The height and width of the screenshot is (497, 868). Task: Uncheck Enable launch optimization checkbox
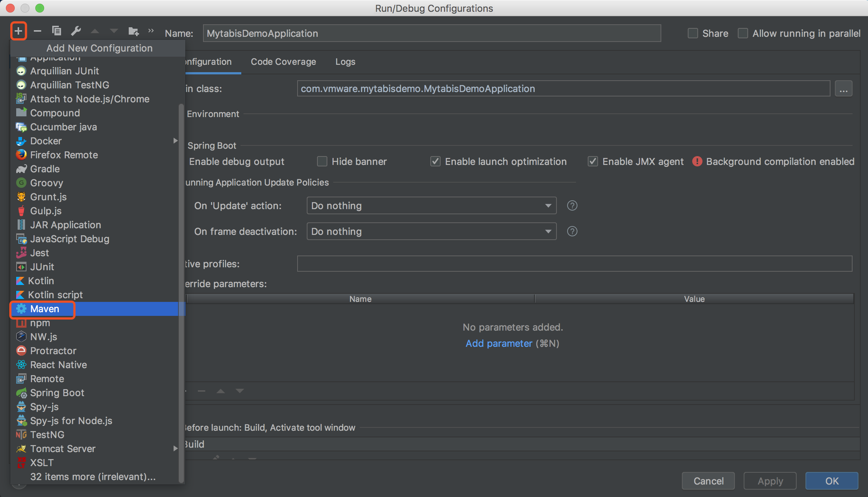[435, 162]
